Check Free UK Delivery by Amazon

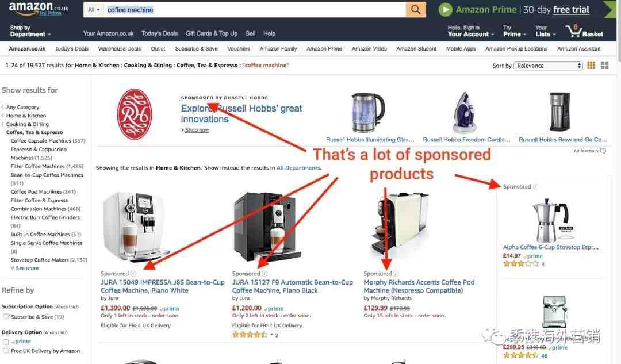pyautogui.click(x=6, y=351)
